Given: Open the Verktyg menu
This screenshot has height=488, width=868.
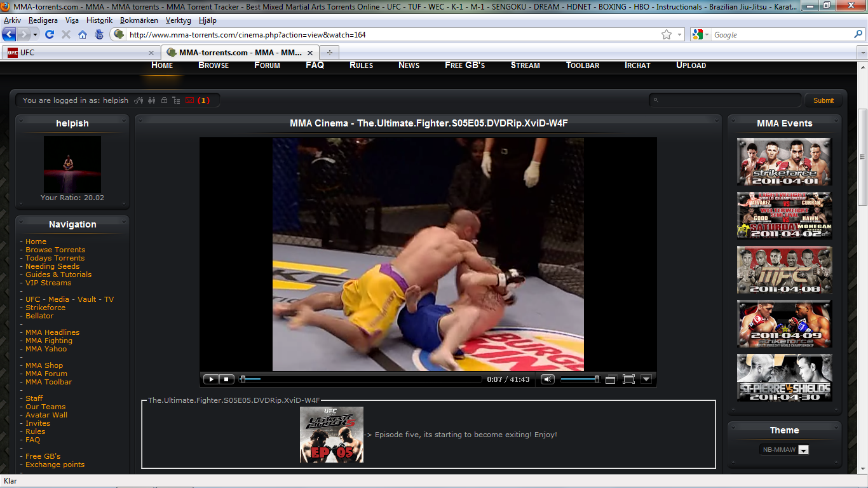Looking at the screenshot, I should (178, 20).
